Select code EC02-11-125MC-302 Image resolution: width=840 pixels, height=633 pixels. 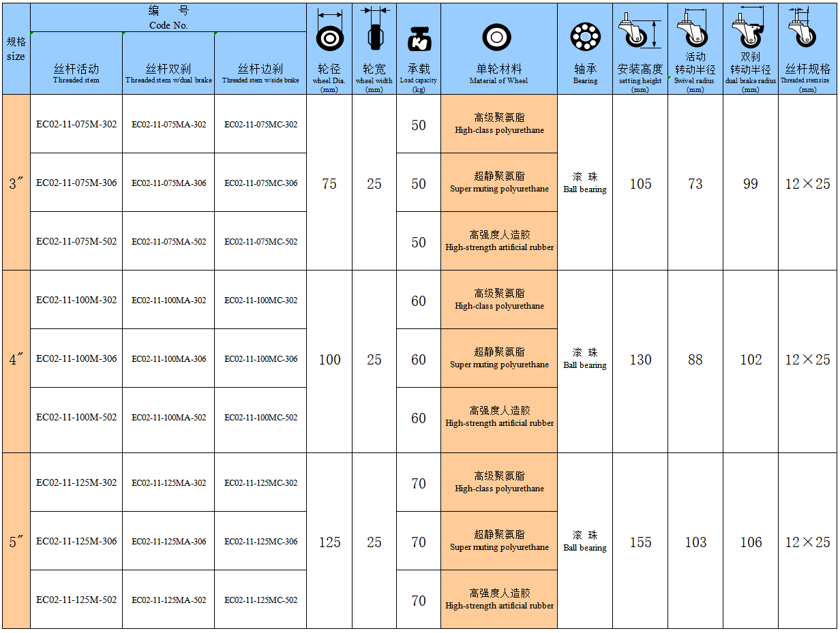261,483
